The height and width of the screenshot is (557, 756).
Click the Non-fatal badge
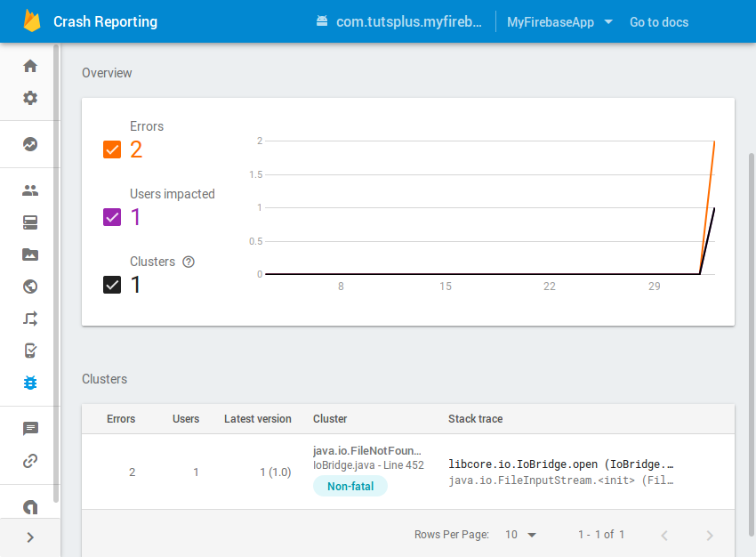[x=350, y=486]
